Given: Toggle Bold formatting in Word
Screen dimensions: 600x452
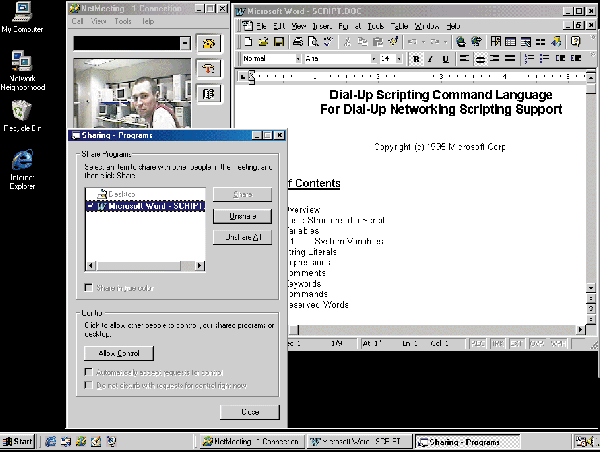Looking at the screenshot, I should coord(416,59).
